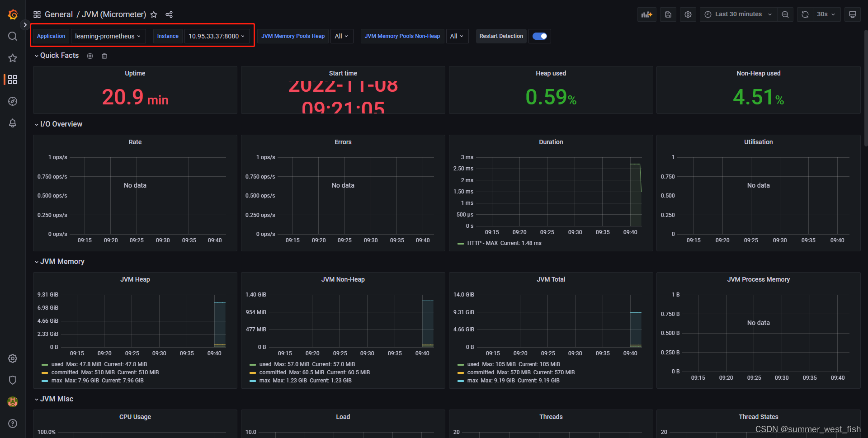Open the Explore compass icon in sidebar

point(12,101)
